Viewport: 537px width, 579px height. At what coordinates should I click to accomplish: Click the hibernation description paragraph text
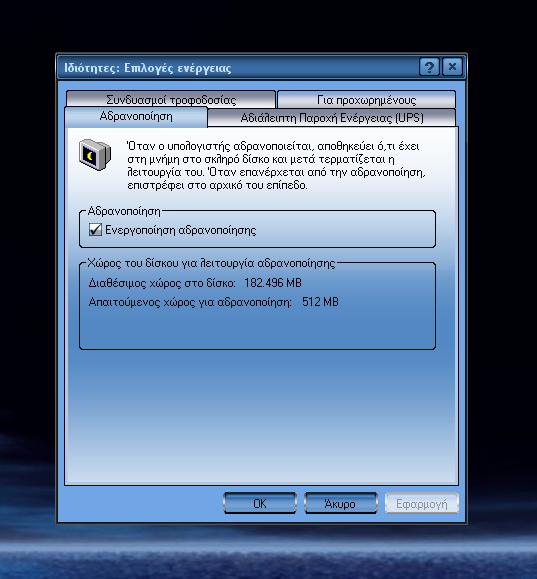tap(276, 165)
